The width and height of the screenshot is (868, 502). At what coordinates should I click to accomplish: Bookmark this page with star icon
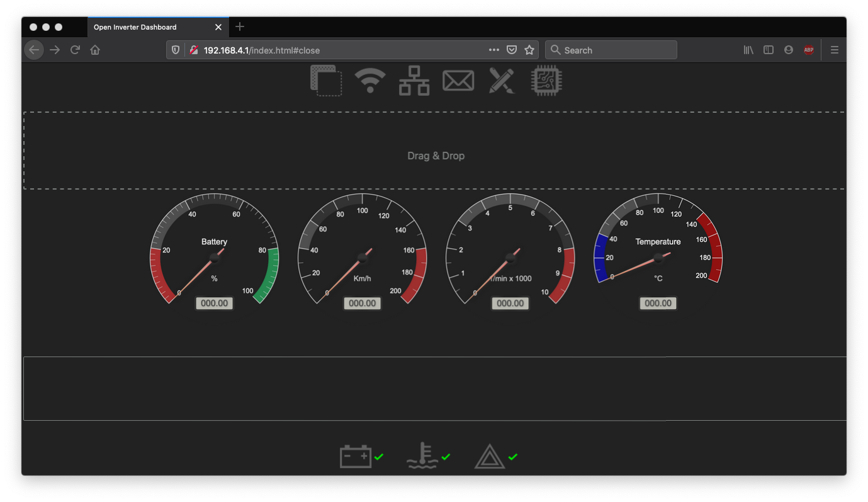[529, 50]
